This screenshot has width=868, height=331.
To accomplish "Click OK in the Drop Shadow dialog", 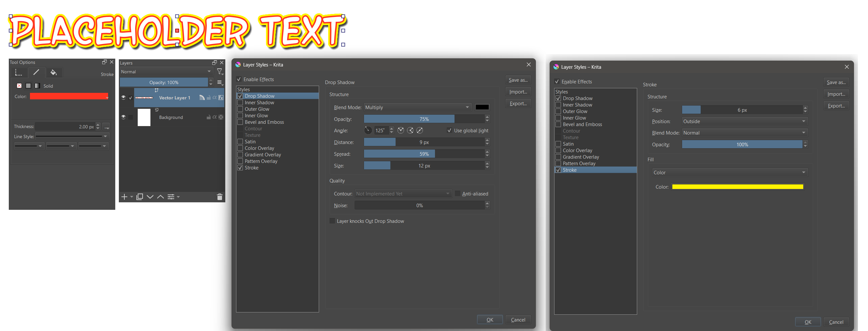I will click(490, 320).
